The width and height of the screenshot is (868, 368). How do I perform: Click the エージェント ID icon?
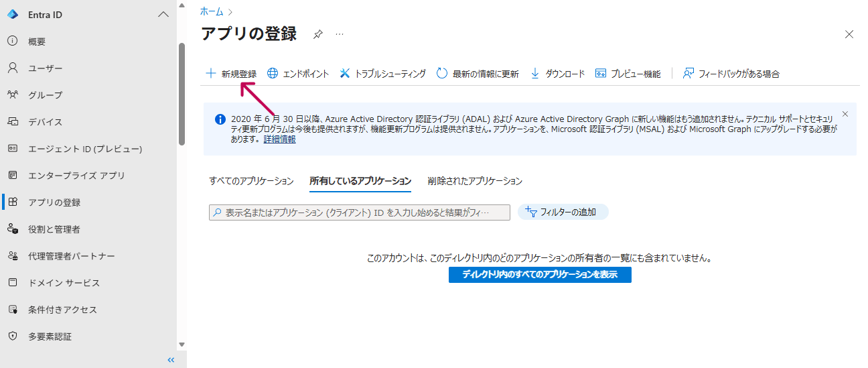pos(13,149)
